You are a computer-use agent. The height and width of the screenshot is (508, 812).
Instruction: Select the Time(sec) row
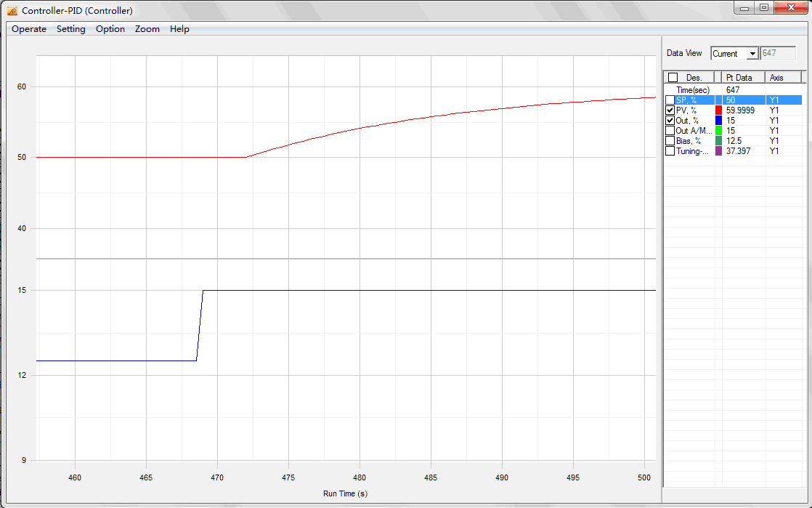click(x=733, y=90)
